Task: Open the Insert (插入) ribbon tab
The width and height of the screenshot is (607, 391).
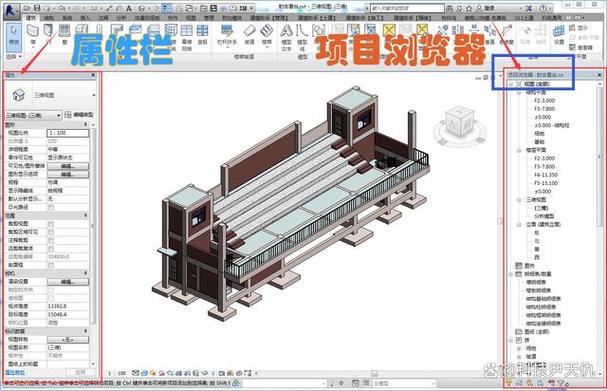Action: pyautogui.click(x=85, y=17)
